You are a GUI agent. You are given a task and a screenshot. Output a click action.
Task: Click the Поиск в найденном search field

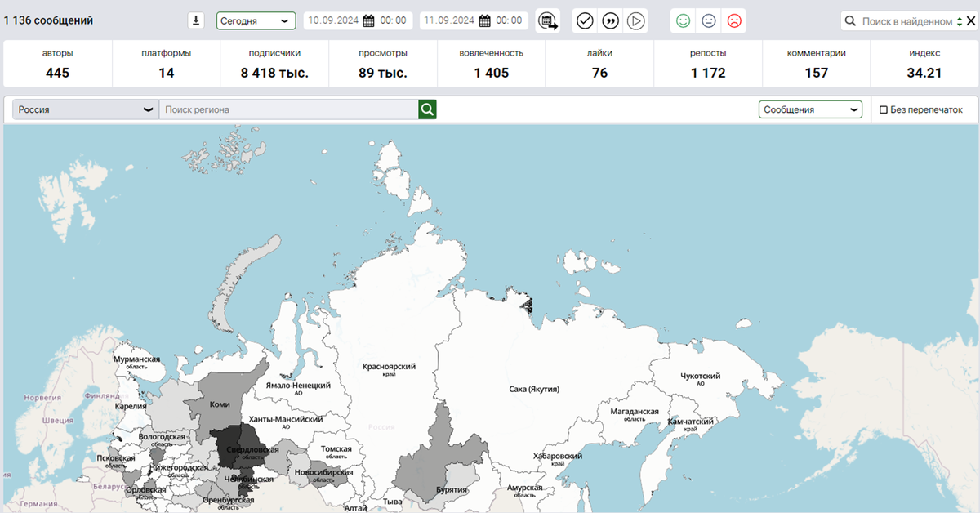click(906, 21)
